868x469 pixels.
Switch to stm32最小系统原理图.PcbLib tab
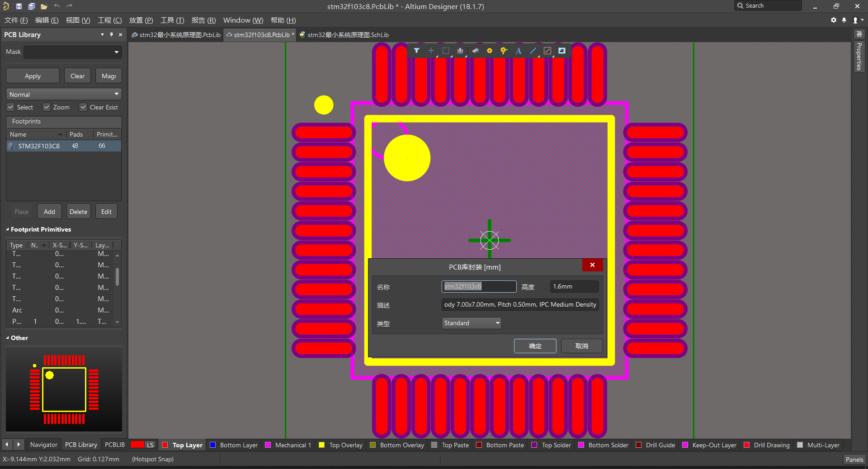coord(176,35)
